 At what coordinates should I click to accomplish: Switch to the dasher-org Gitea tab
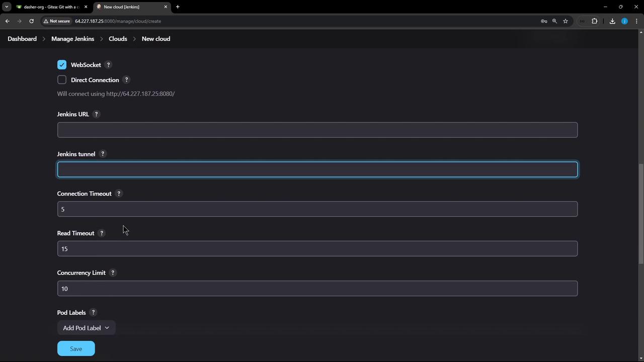point(51,7)
